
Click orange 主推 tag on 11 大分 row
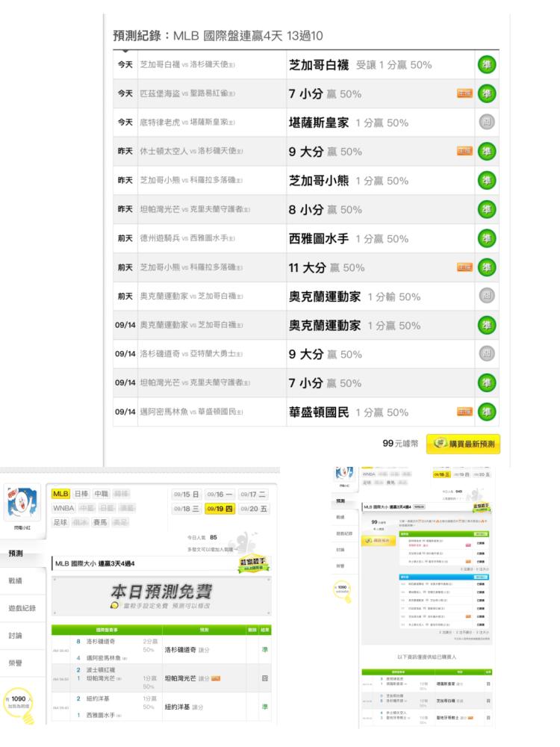tap(464, 267)
